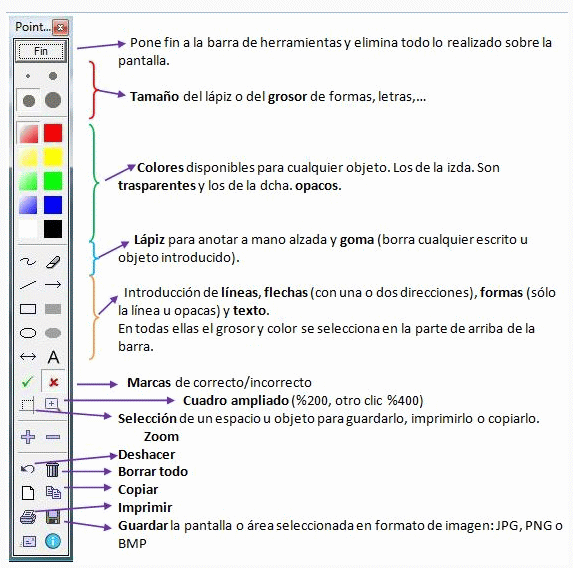Select the double-headed arrow tool
The width and height of the screenshot is (573, 568).
28,357
